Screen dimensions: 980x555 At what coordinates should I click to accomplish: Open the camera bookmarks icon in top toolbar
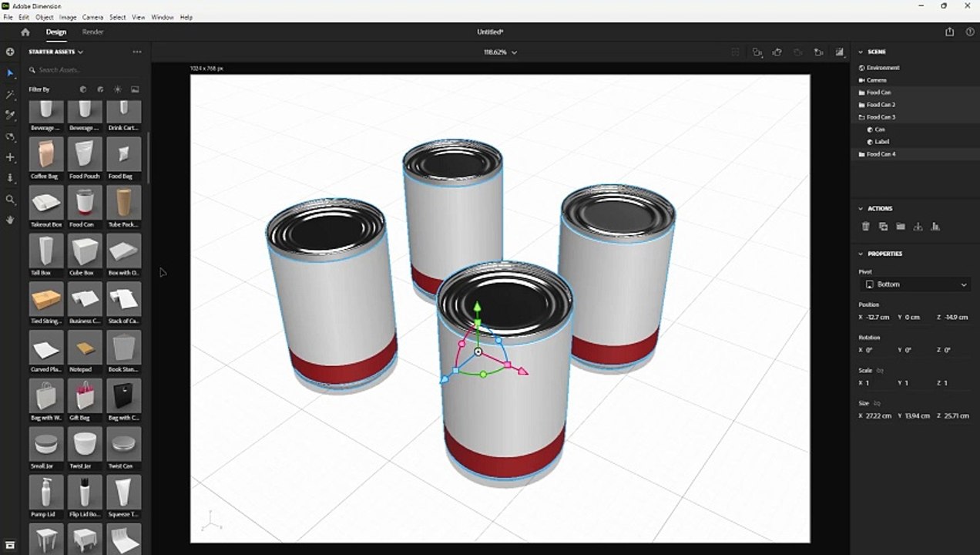[757, 52]
